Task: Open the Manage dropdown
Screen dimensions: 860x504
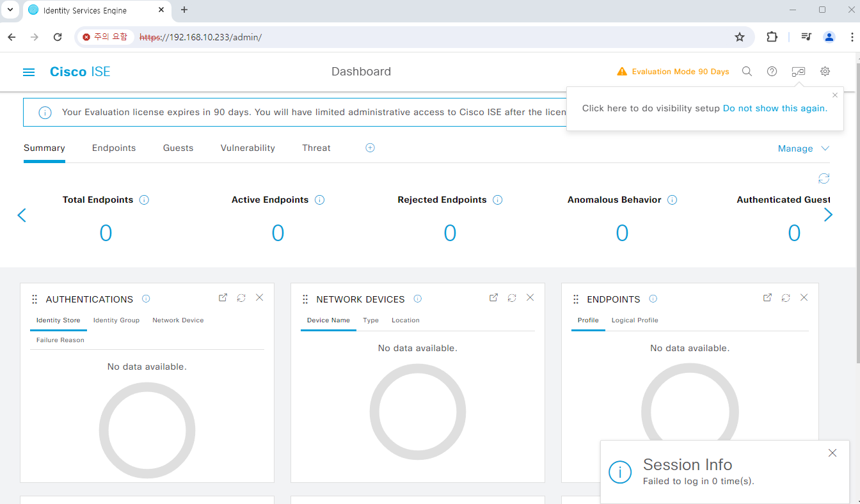Action: (x=804, y=148)
